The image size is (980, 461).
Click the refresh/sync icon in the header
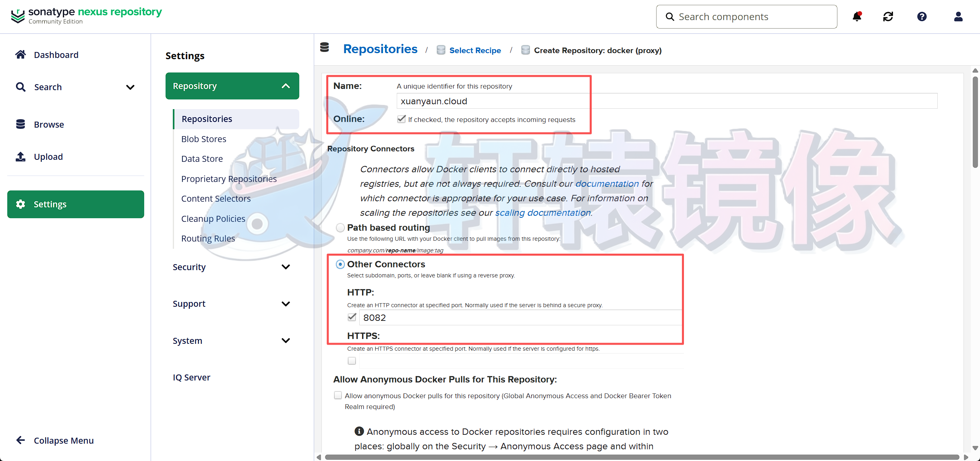[x=888, y=17]
